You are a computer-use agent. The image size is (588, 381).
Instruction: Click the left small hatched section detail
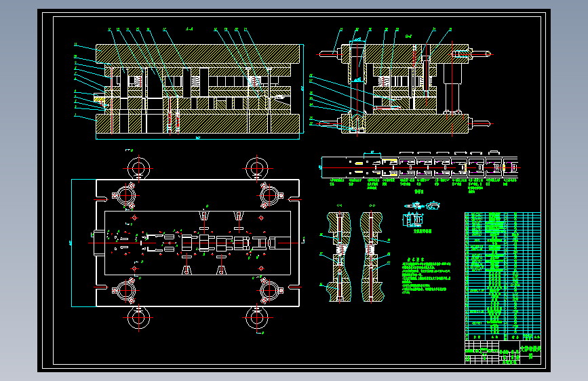tap(339, 257)
